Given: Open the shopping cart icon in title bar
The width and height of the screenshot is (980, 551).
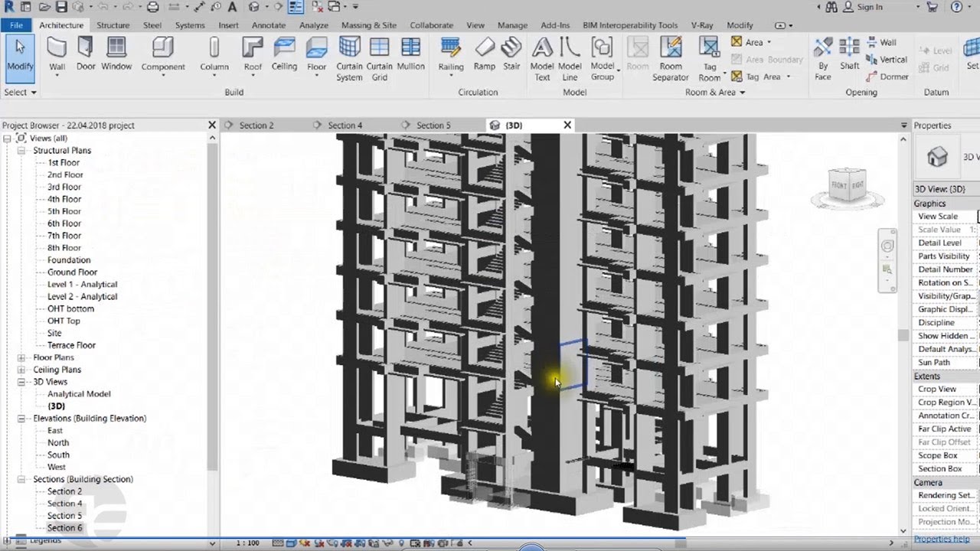Looking at the screenshot, I should click(x=932, y=7).
